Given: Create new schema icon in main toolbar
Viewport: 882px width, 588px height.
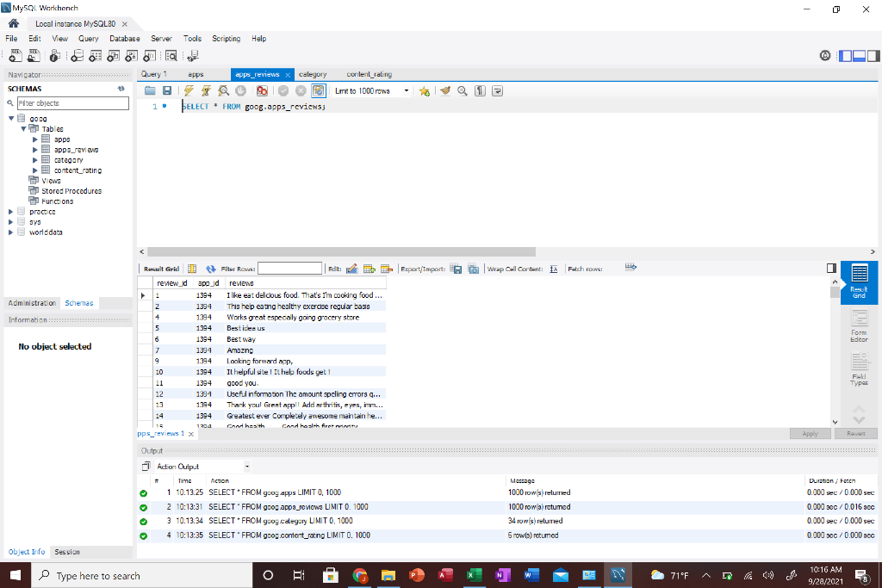Looking at the screenshot, I should pos(77,56).
